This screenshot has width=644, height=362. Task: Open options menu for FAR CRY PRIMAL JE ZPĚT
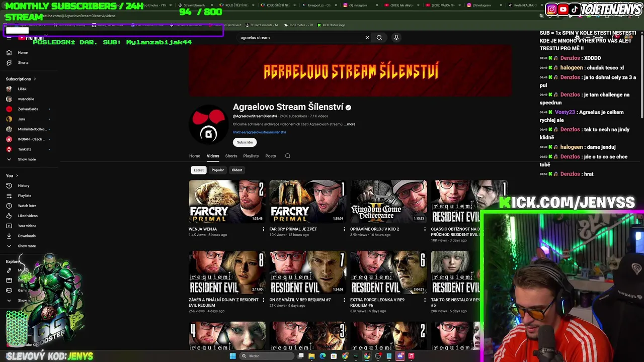344,229
